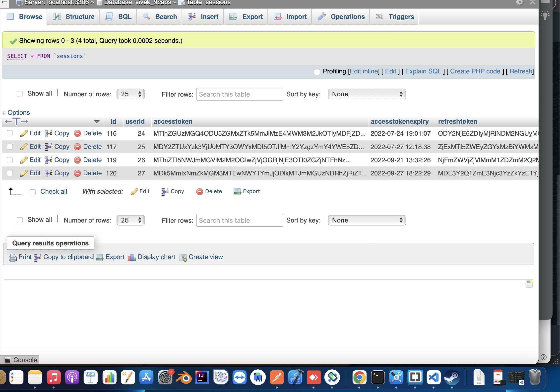The image size is (560, 392).
Task: Click the Search tab icon
Action: pos(147,17)
